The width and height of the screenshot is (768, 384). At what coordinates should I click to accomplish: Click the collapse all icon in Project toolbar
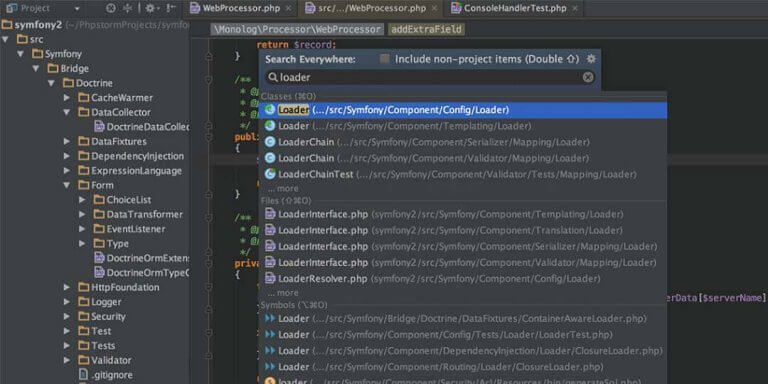[x=127, y=8]
